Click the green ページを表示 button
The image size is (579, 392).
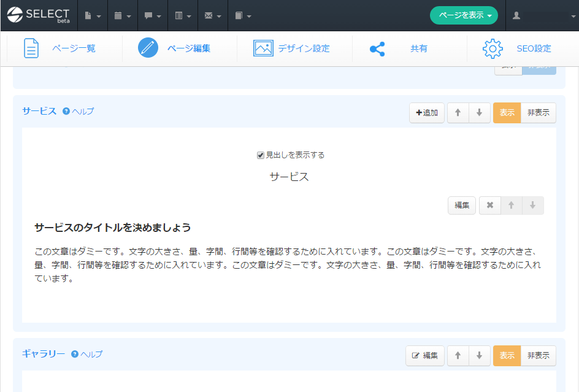(464, 16)
